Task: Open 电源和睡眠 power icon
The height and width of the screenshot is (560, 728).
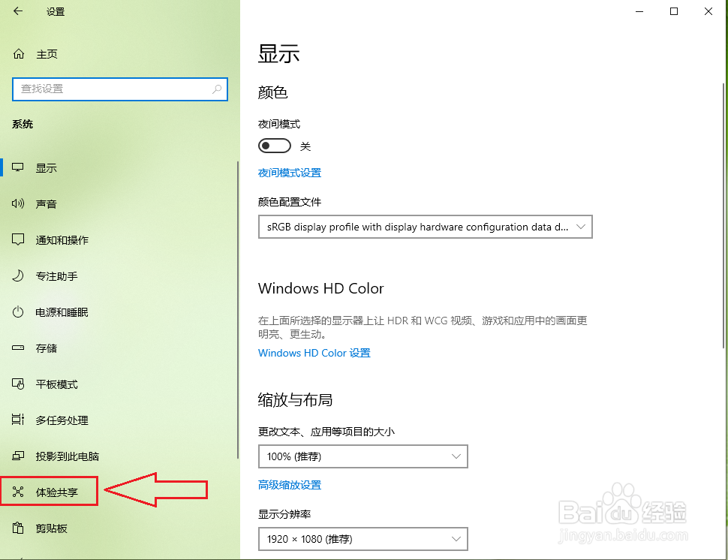Action: coord(18,312)
